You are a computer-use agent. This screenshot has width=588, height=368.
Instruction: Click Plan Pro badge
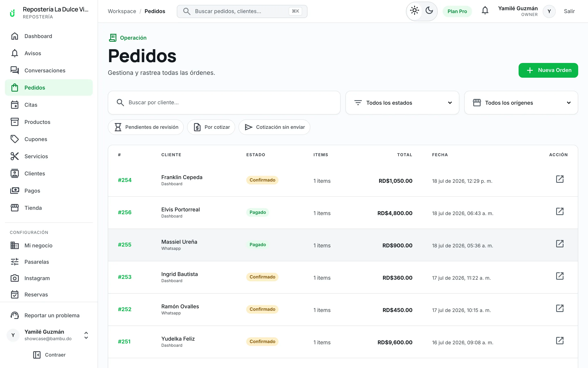(457, 11)
